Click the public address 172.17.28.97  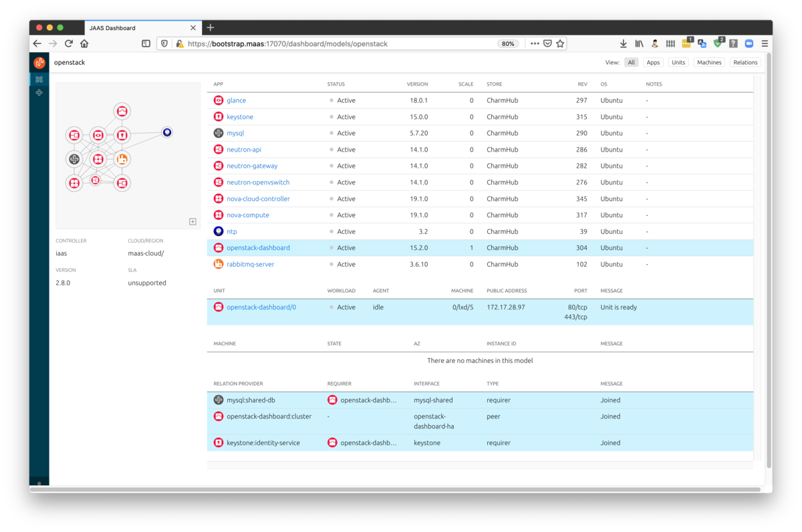point(505,307)
